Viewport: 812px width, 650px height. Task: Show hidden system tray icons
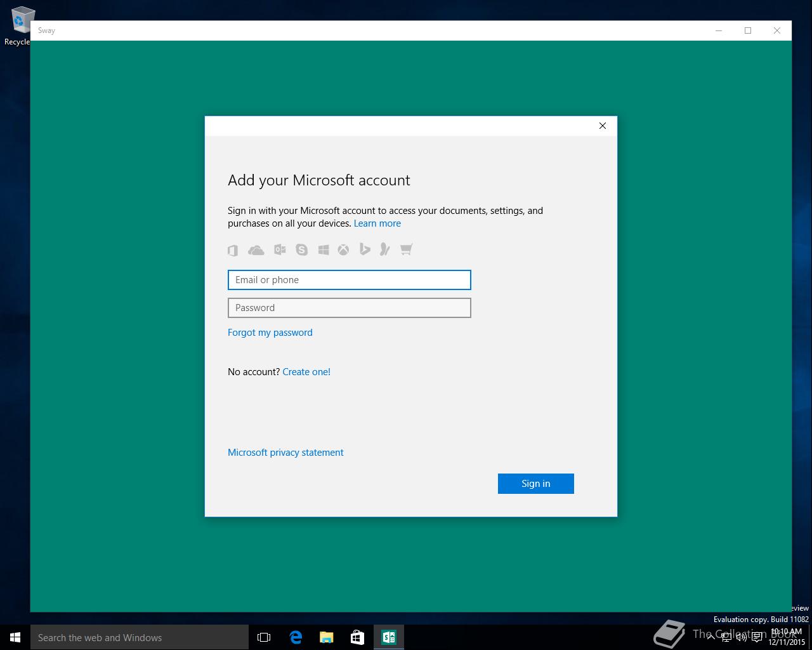click(x=711, y=637)
